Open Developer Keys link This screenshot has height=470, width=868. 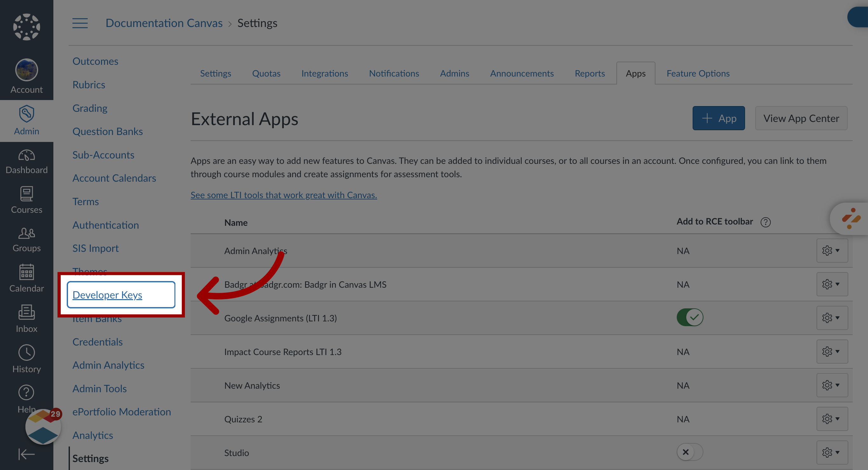coord(107,295)
